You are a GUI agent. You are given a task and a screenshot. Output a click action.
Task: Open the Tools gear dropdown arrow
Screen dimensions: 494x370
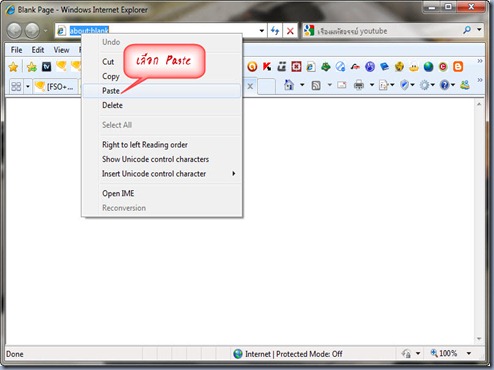tap(433, 85)
